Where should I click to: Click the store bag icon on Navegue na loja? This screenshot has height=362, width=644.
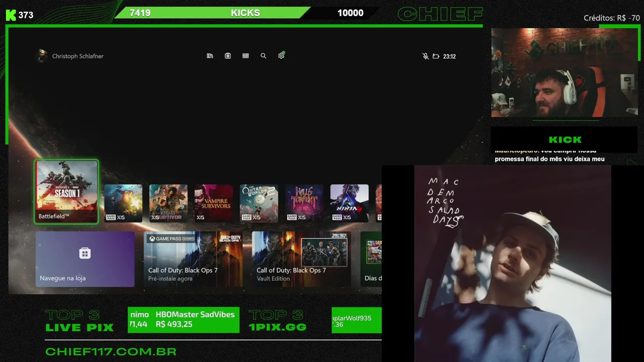coord(85,253)
